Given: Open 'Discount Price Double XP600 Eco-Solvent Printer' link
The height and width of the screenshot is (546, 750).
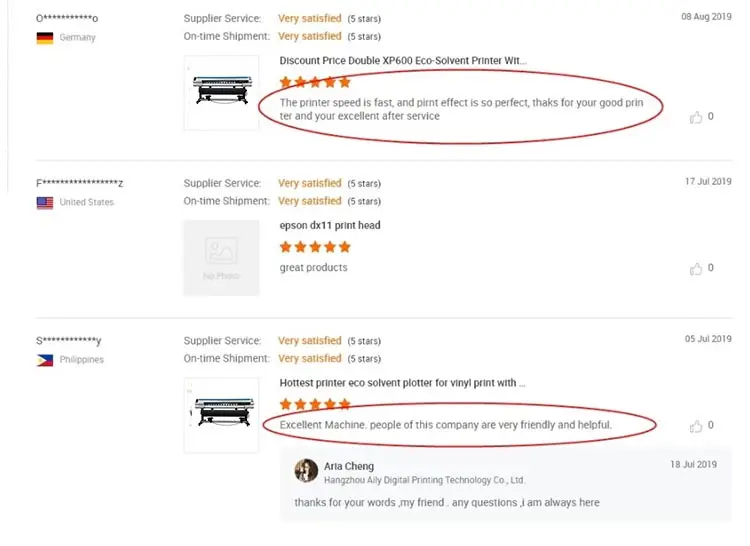Looking at the screenshot, I should (x=402, y=61).
